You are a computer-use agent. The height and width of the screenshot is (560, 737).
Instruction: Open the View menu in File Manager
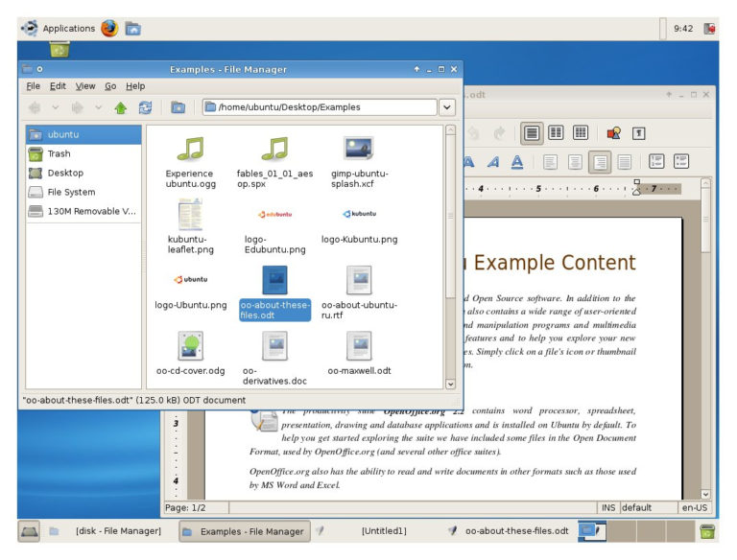85,86
